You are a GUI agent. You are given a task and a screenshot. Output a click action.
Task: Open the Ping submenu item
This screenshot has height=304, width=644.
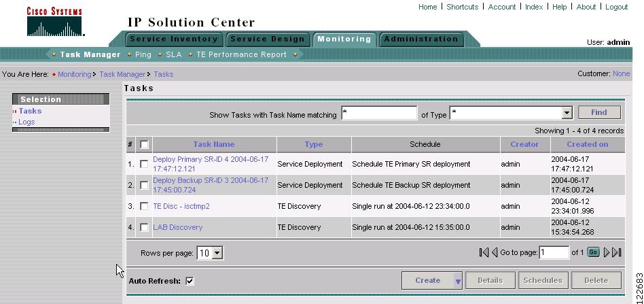coord(143,54)
